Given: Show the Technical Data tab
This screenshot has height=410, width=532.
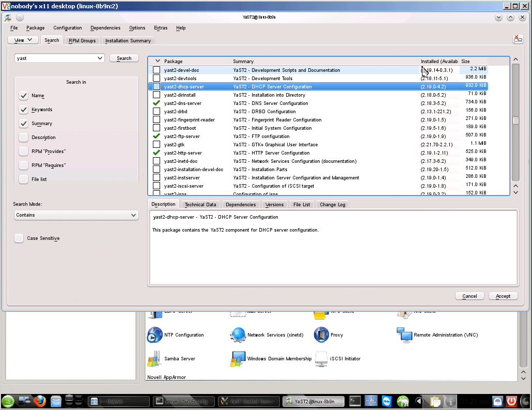Looking at the screenshot, I should tap(200, 205).
